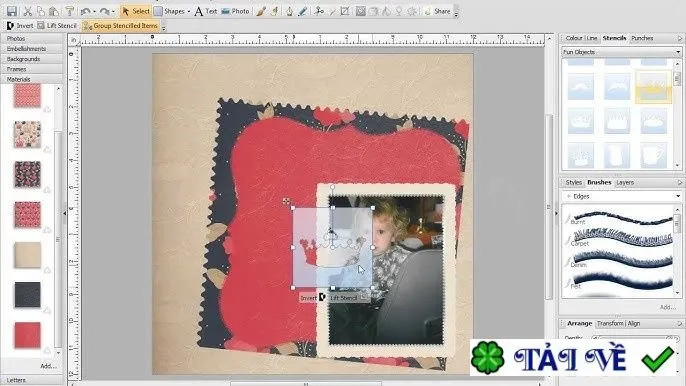Choose the Felt edge brush

[x=620, y=281]
